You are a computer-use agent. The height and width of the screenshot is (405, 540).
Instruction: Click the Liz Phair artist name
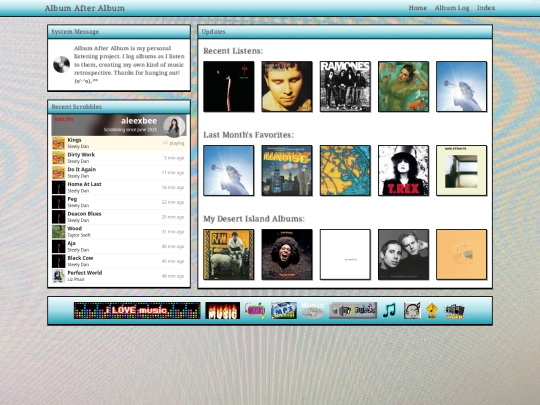[x=76, y=279]
